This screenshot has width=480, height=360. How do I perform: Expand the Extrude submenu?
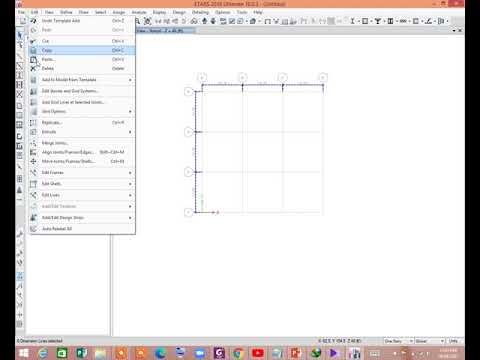pos(82,132)
